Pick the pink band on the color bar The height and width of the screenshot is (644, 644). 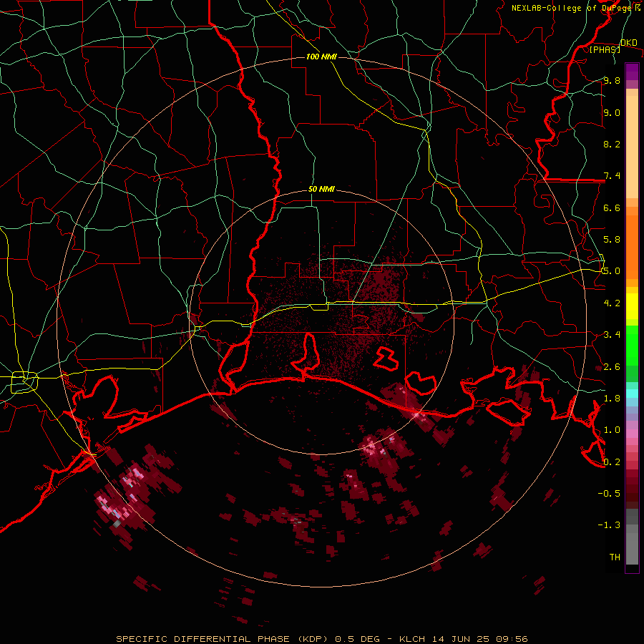(x=632, y=434)
